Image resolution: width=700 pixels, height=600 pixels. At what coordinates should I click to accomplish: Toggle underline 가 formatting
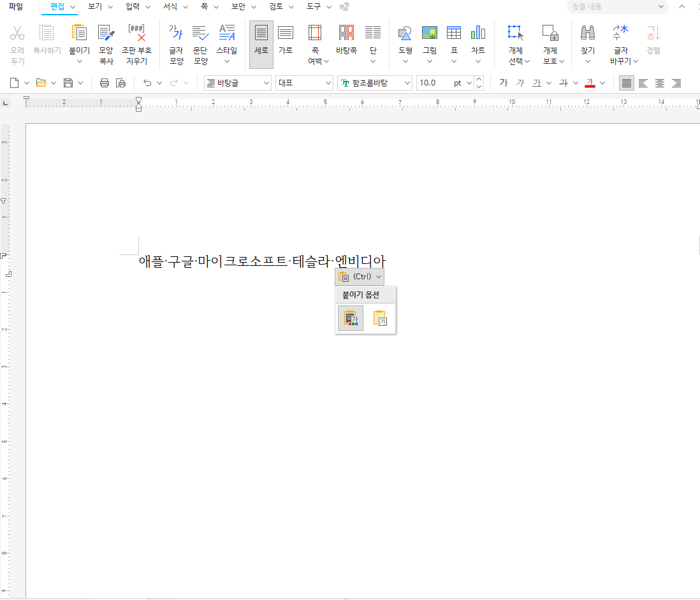tap(537, 83)
